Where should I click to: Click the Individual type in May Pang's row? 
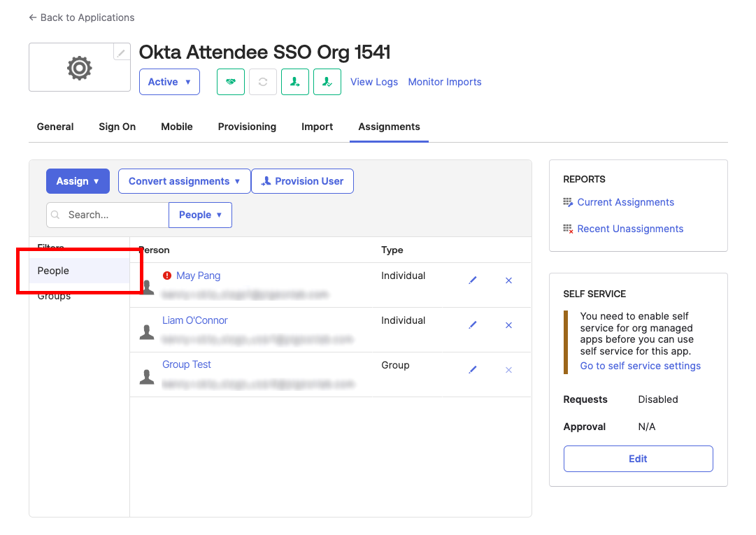[x=403, y=276]
